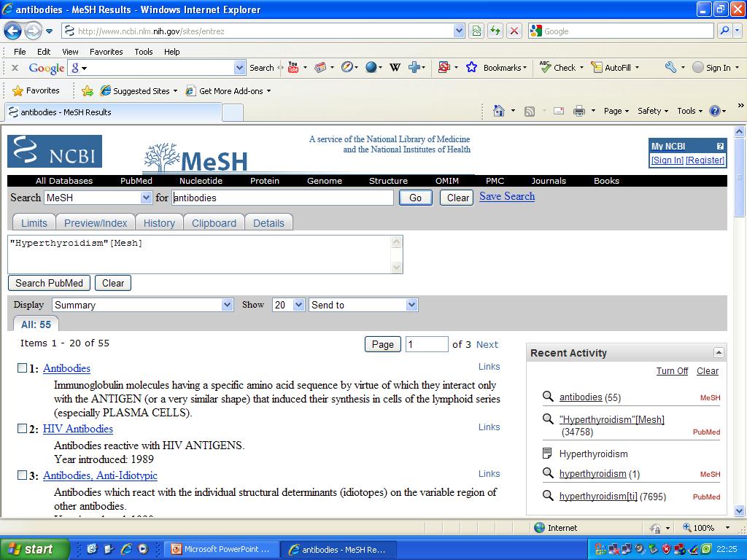Open the YouTube icon in Google toolbar
This screenshot has width=747, height=560.
pos(293,68)
